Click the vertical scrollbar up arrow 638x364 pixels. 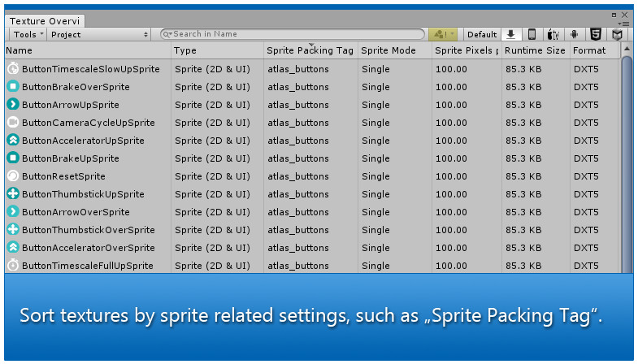tap(627, 50)
